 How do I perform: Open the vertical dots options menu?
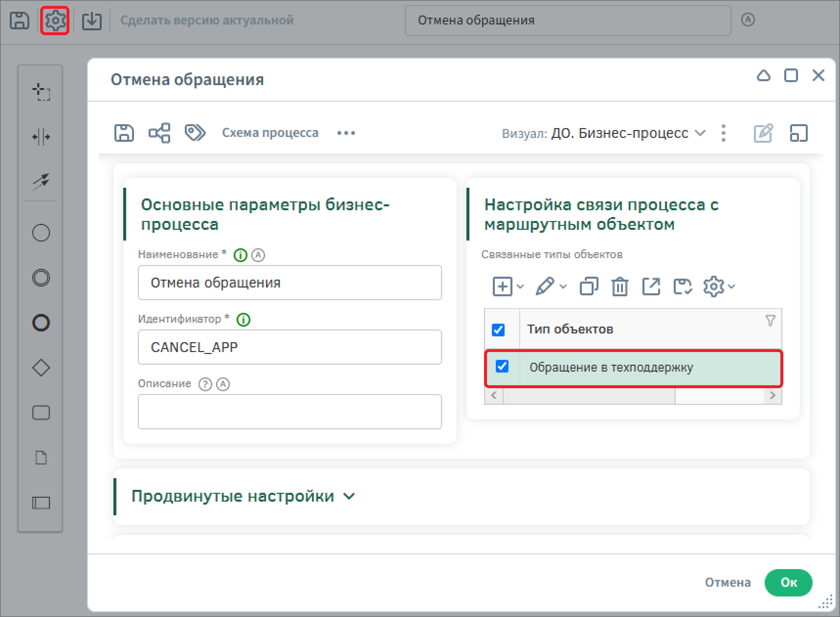point(724,133)
